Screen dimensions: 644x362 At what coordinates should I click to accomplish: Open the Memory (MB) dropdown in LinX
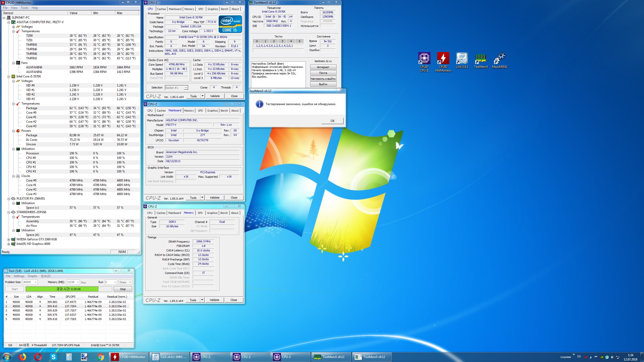(78, 282)
